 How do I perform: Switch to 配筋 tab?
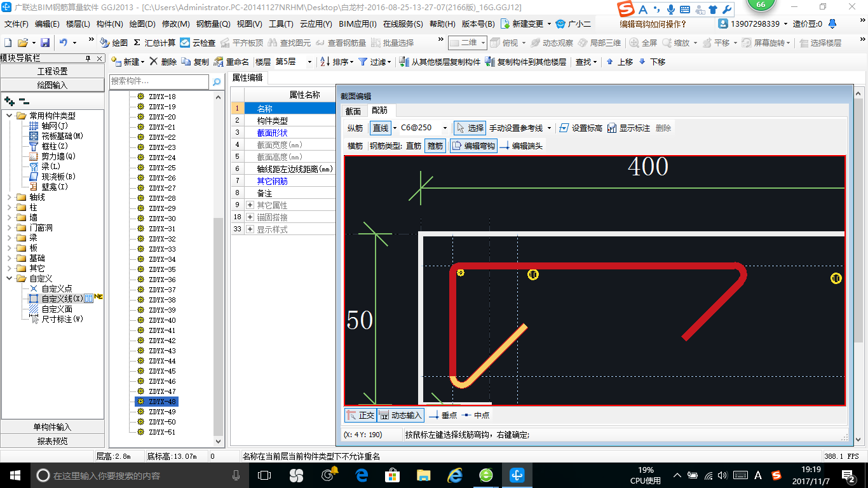coord(380,111)
